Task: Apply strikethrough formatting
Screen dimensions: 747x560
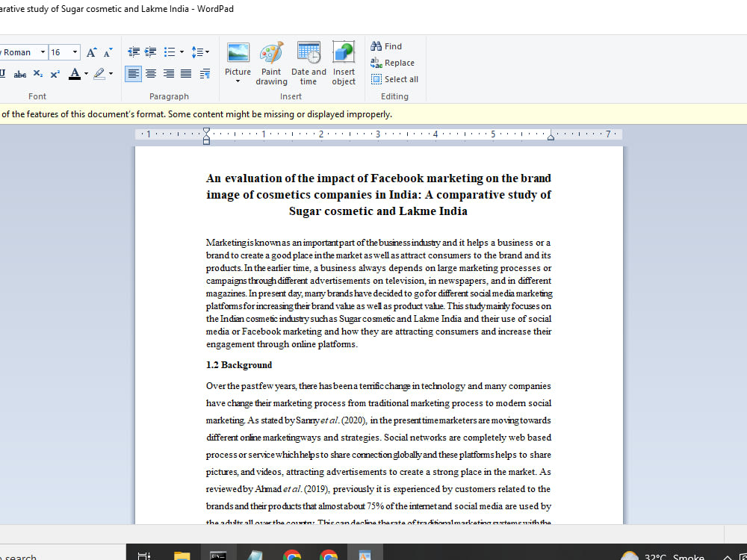Action: [20, 74]
